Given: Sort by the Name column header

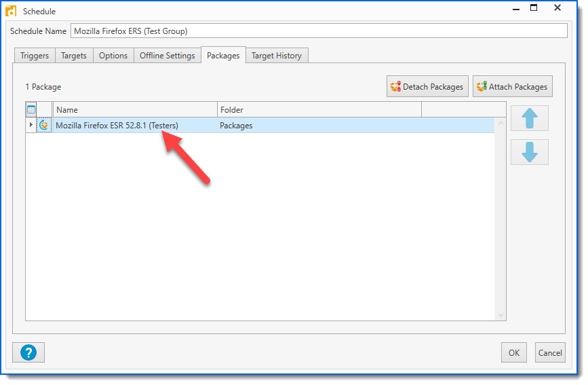Looking at the screenshot, I should click(x=135, y=110).
